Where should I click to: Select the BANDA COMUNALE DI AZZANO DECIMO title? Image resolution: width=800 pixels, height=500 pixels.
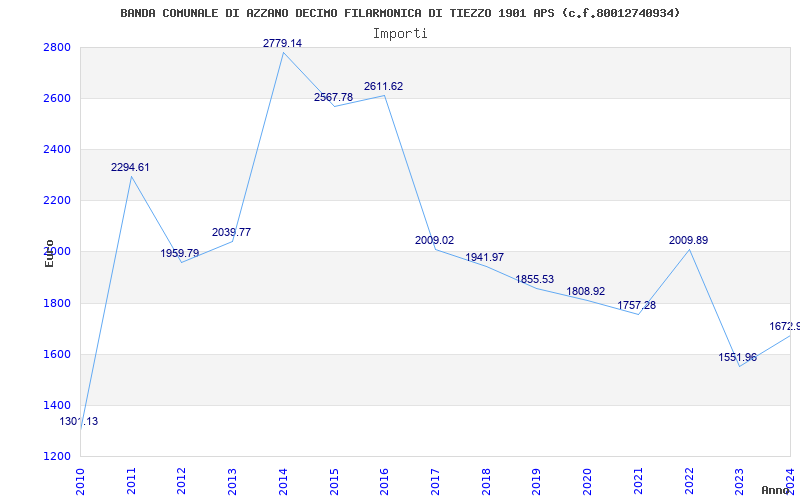pos(400,13)
